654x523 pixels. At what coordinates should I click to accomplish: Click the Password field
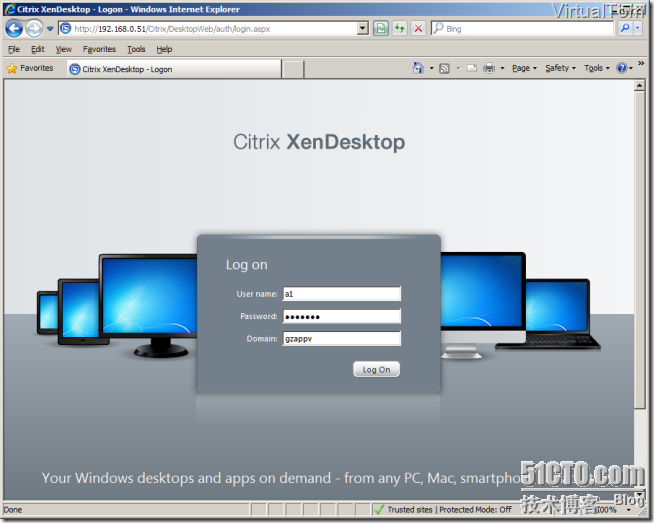click(342, 316)
